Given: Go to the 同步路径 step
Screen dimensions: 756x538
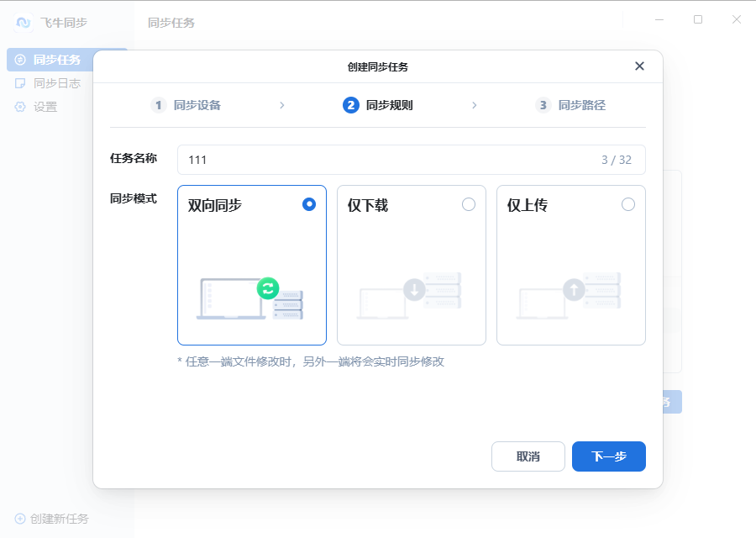Looking at the screenshot, I should click(x=570, y=105).
